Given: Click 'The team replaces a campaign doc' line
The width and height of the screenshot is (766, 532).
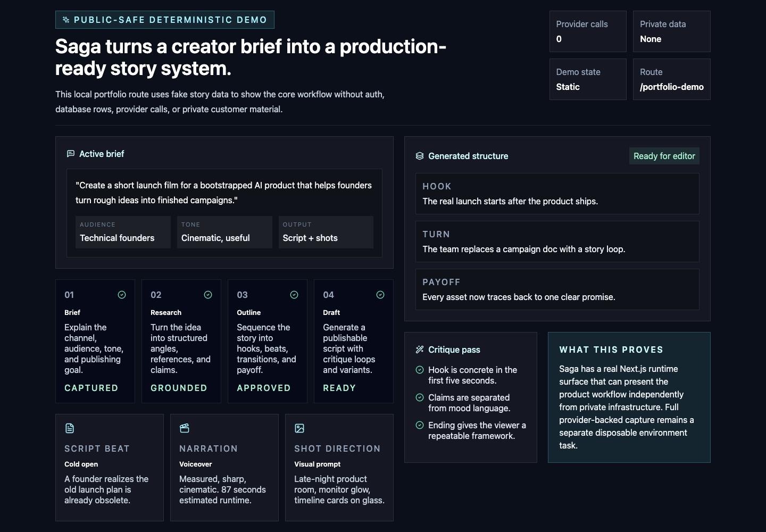Looking at the screenshot, I should 524,249.
